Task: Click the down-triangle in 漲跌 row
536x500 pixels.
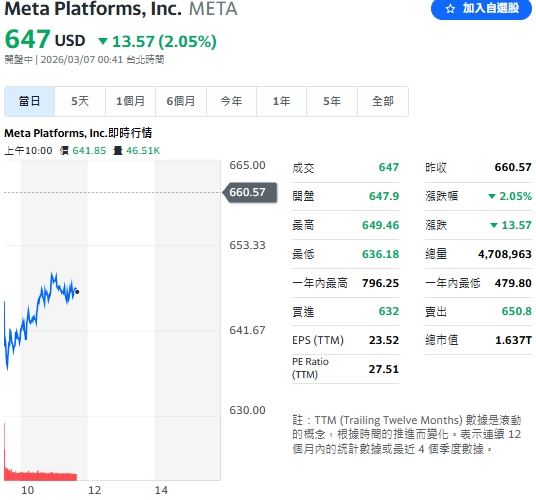Action: [x=494, y=225]
